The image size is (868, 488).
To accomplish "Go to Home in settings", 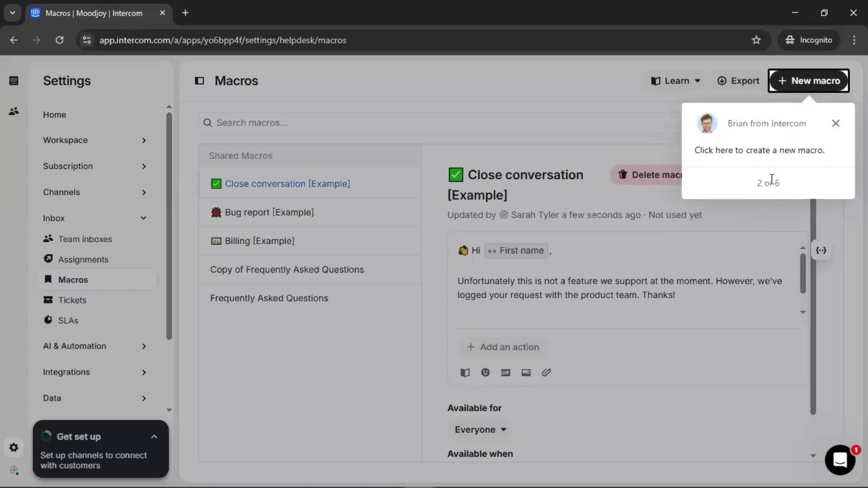I will (x=54, y=115).
